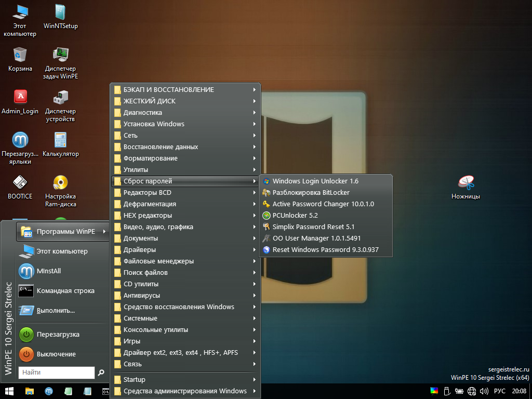
Task: Launch Windows Login Unlocker 1.6
Action: coord(326,181)
